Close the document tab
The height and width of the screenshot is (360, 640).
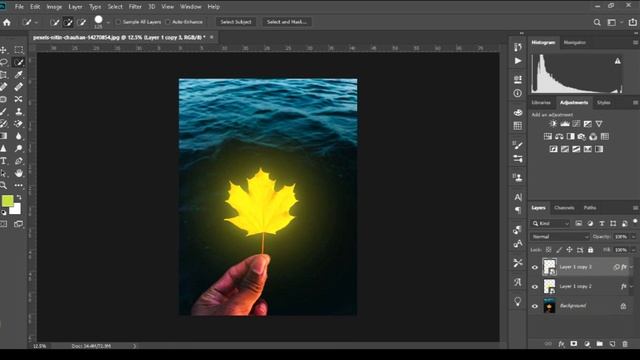211,37
